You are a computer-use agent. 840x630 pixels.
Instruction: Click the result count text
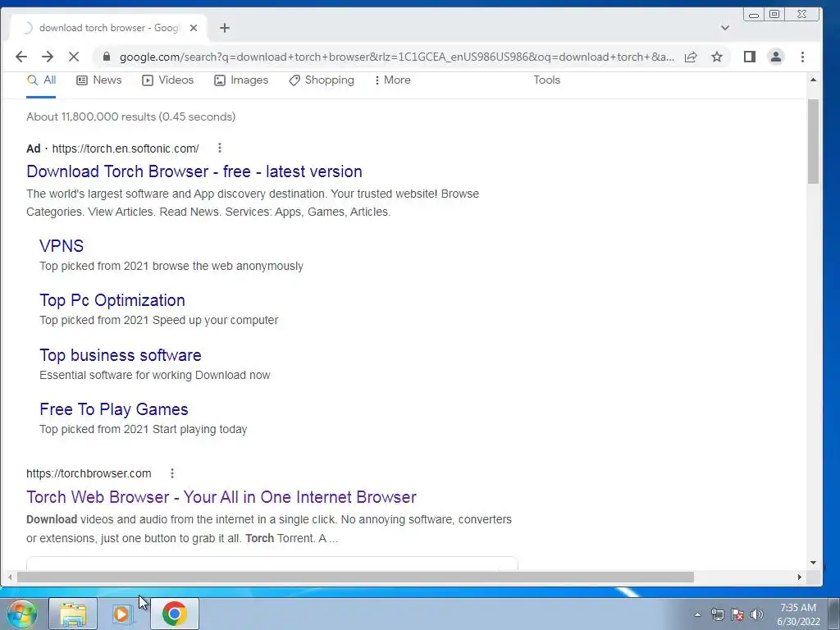[130, 116]
